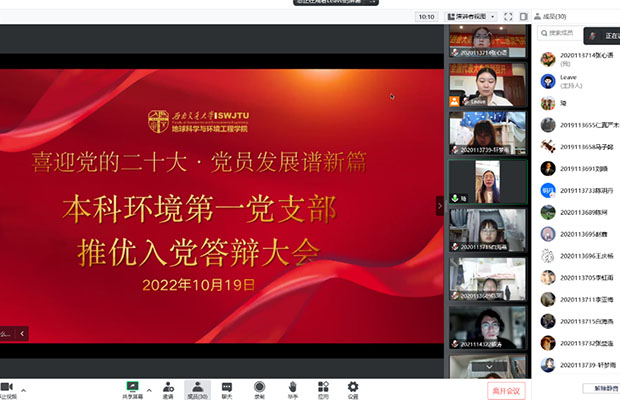Click the raise hand icon
This screenshot has width=620, height=400.
pos(292,386)
